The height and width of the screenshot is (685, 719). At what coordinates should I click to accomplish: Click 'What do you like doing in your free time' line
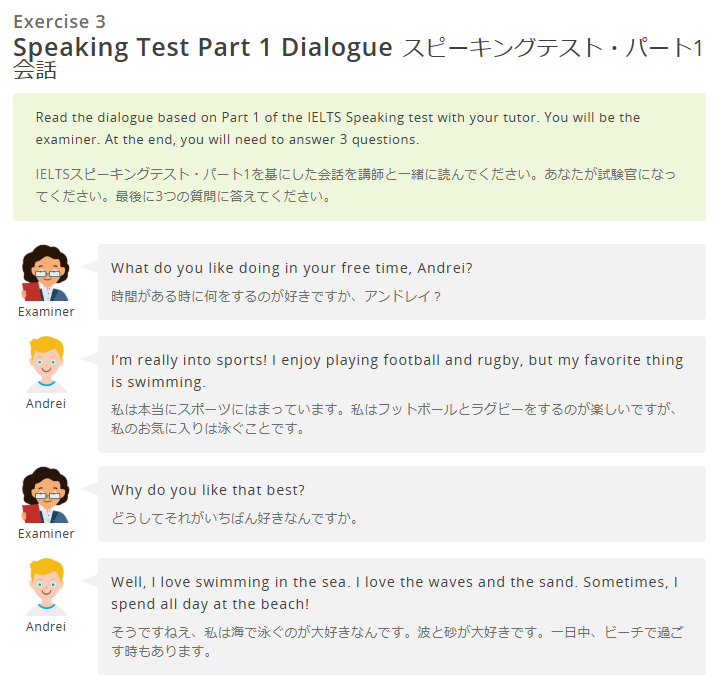coord(292,268)
